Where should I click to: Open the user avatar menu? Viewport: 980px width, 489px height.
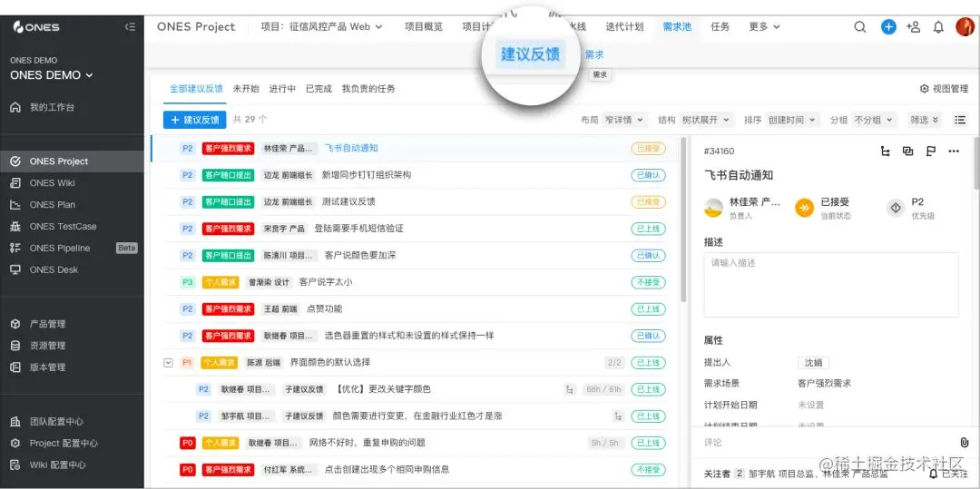point(965,27)
